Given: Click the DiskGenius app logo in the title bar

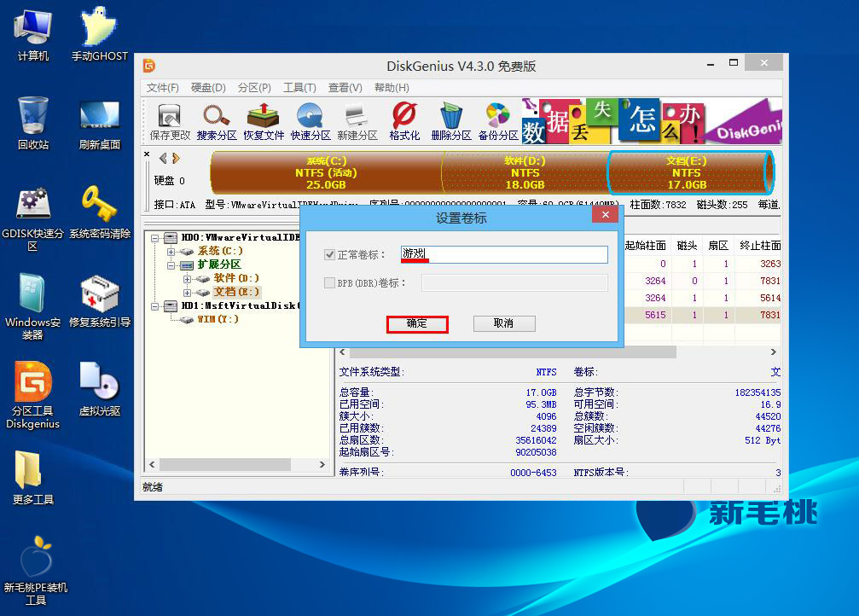Looking at the screenshot, I should pyautogui.click(x=149, y=66).
